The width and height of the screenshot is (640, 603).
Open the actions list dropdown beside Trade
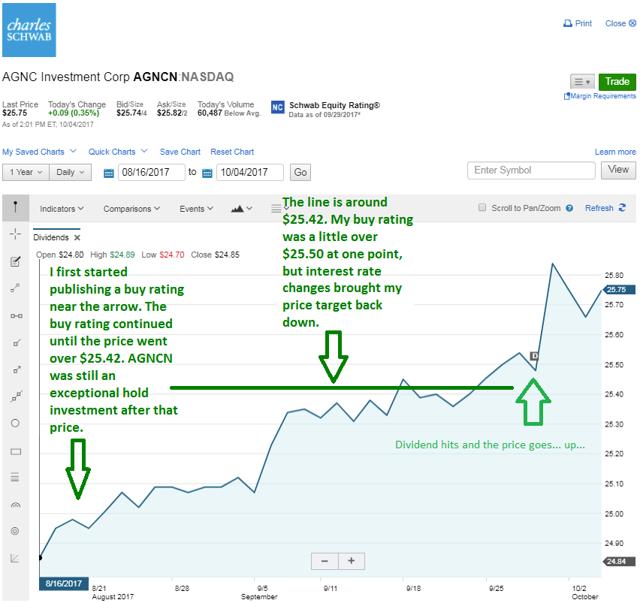click(582, 82)
